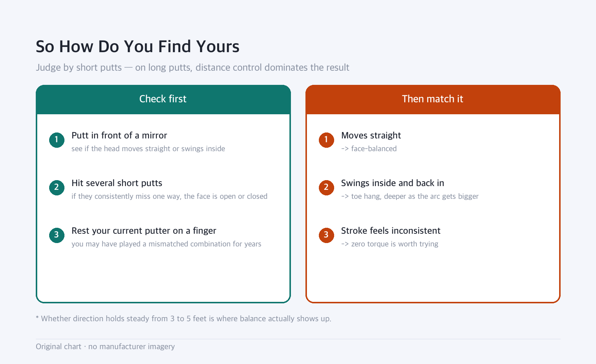Click the orange number 2 circle

click(326, 188)
